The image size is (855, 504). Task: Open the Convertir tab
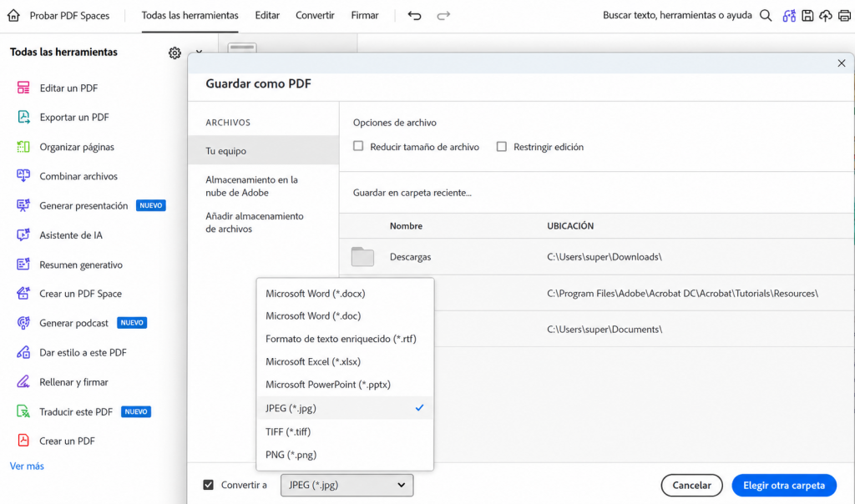pyautogui.click(x=315, y=15)
